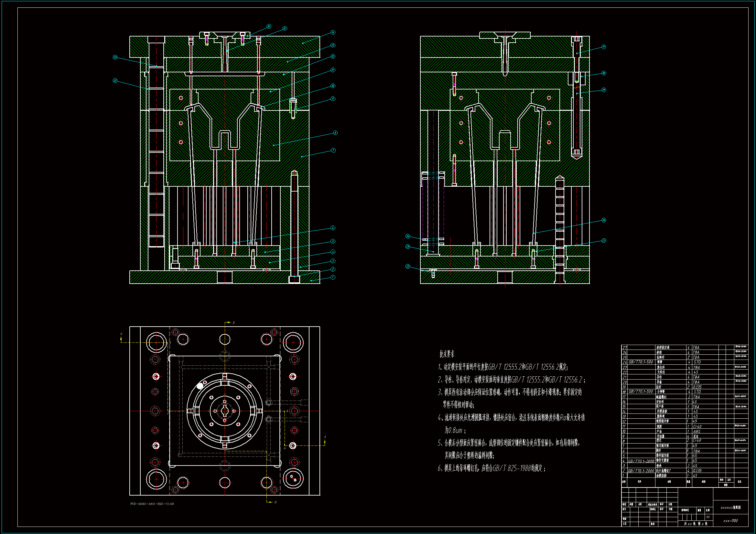Click balloon number 8 callout
The image size is (756, 534).
pos(335,133)
